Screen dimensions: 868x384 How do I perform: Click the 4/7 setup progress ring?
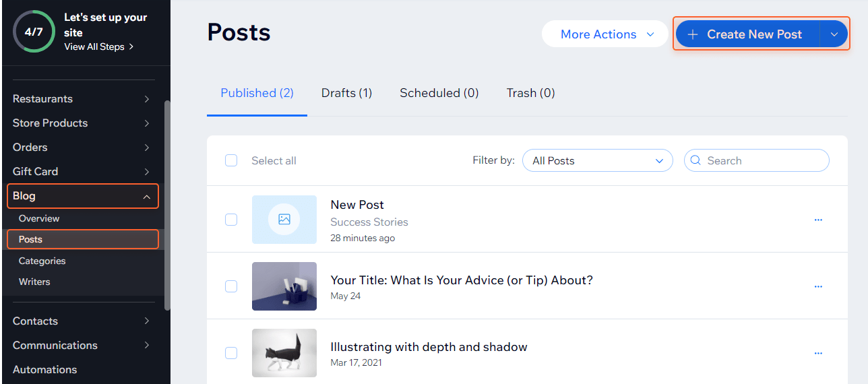34,31
